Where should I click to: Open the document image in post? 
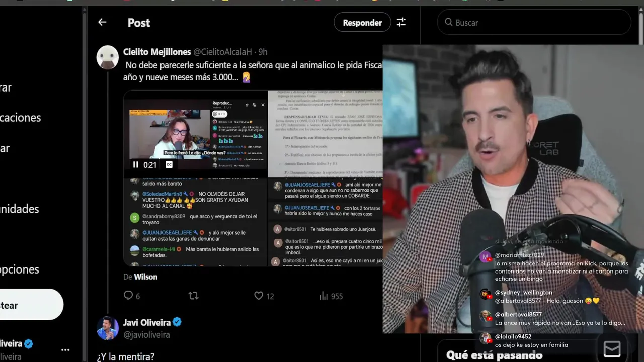click(x=325, y=134)
